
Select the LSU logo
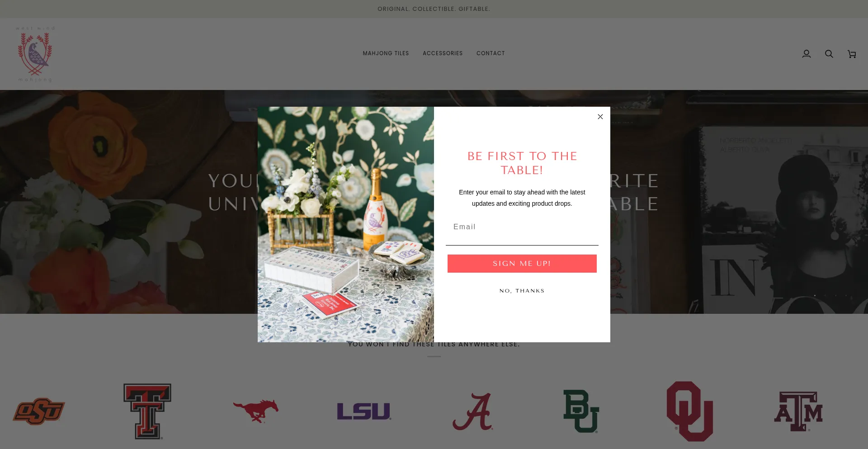tap(364, 411)
